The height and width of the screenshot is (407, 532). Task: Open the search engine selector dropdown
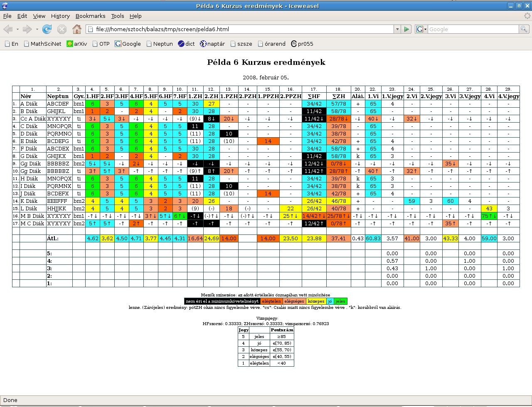click(x=421, y=30)
